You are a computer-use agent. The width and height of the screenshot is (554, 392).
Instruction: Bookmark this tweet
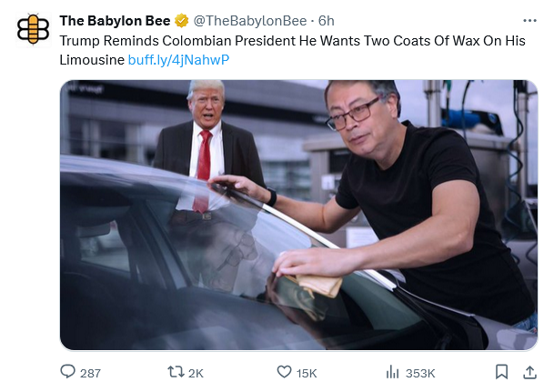502,372
